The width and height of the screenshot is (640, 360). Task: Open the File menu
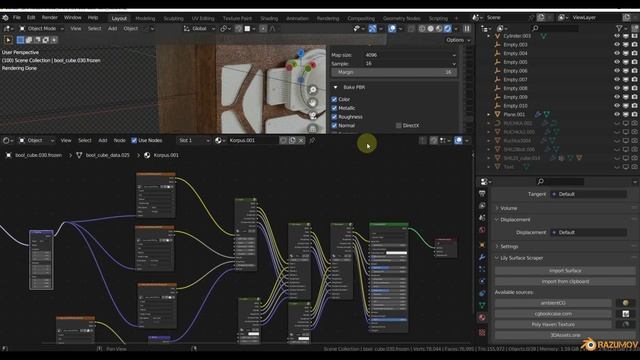point(17,18)
